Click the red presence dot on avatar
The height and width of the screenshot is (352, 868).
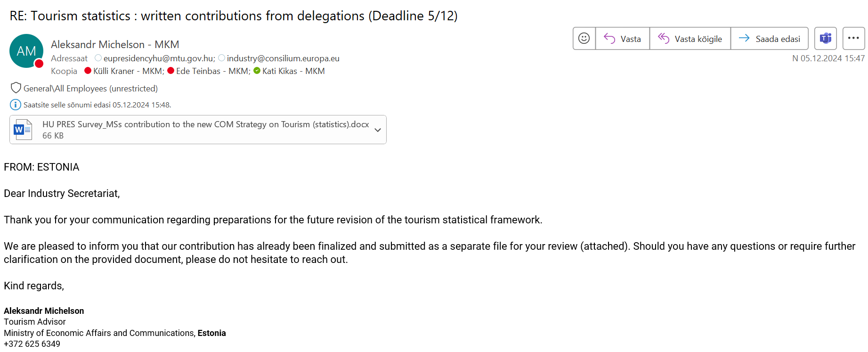(x=39, y=64)
